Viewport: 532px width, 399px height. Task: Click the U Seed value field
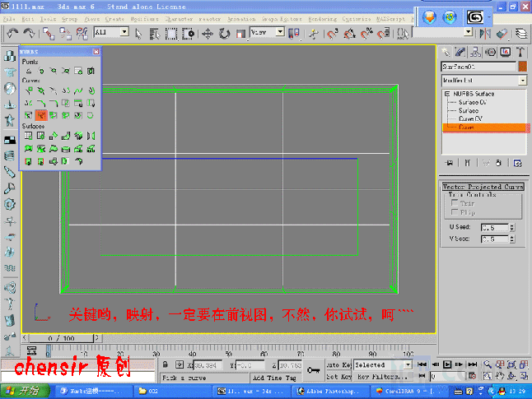495,227
